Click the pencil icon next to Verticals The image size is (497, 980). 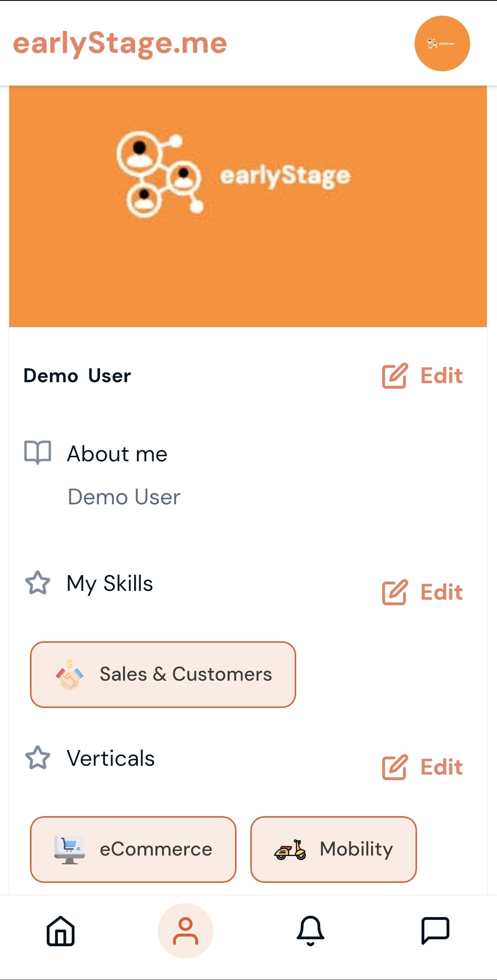click(395, 767)
